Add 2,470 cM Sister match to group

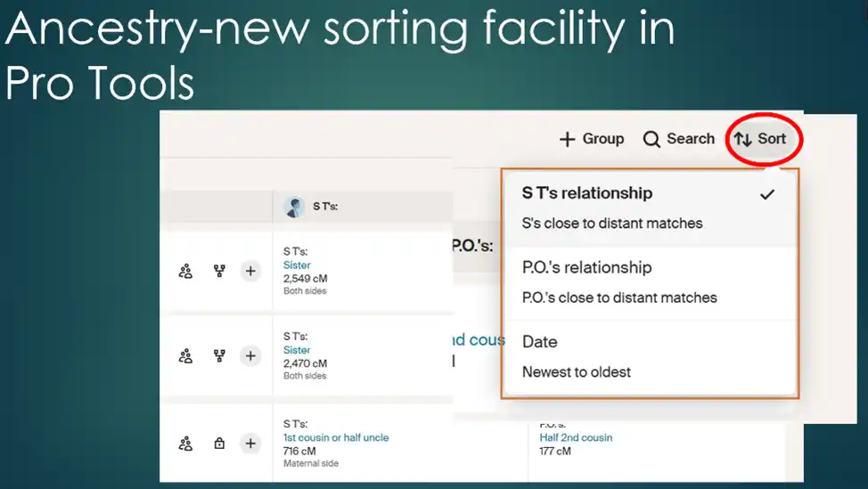250,355
